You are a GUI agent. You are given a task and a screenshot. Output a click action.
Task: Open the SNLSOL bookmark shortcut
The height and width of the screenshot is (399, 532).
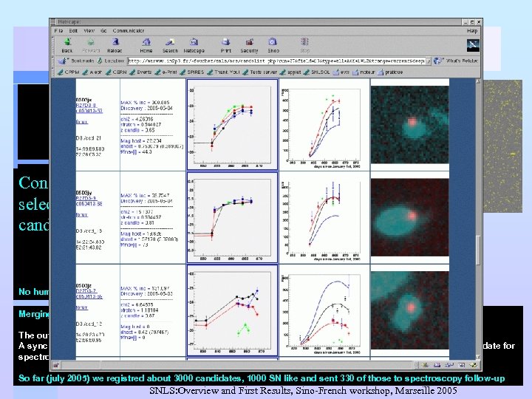[x=316, y=72]
